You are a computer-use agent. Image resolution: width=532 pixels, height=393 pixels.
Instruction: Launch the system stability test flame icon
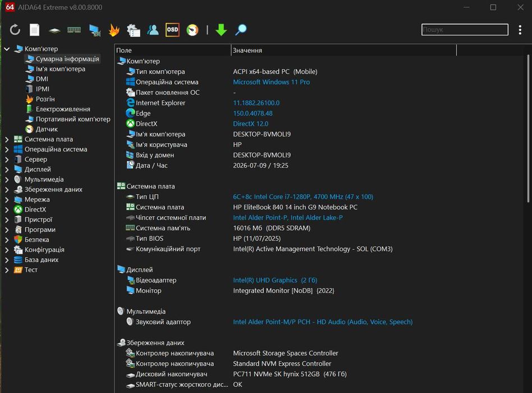pyautogui.click(x=114, y=30)
